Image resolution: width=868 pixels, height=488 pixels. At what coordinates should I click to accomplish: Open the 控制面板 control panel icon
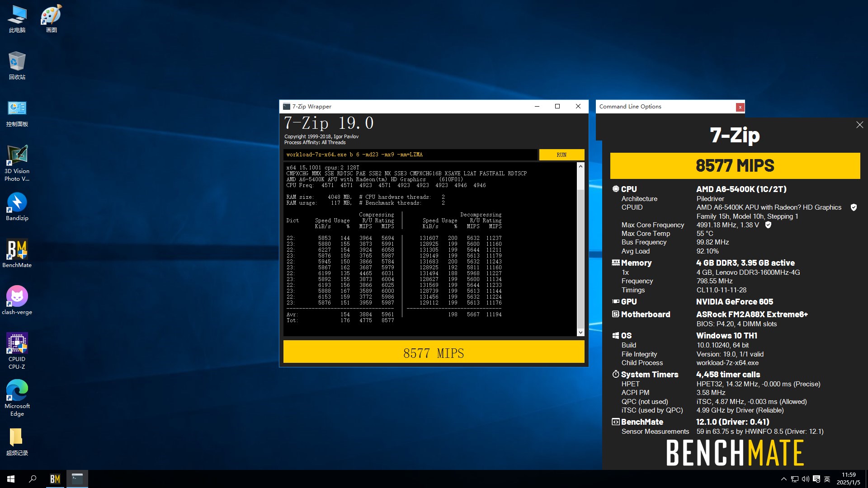point(17,113)
